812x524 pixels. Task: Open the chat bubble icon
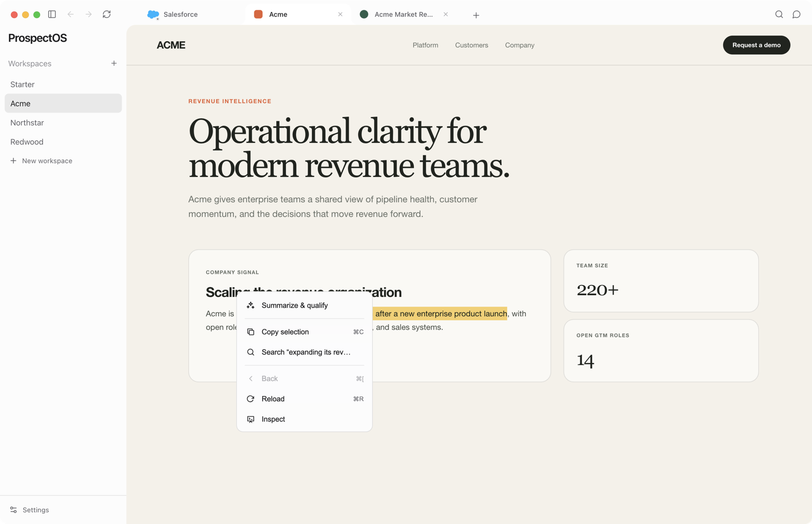click(796, 14)
